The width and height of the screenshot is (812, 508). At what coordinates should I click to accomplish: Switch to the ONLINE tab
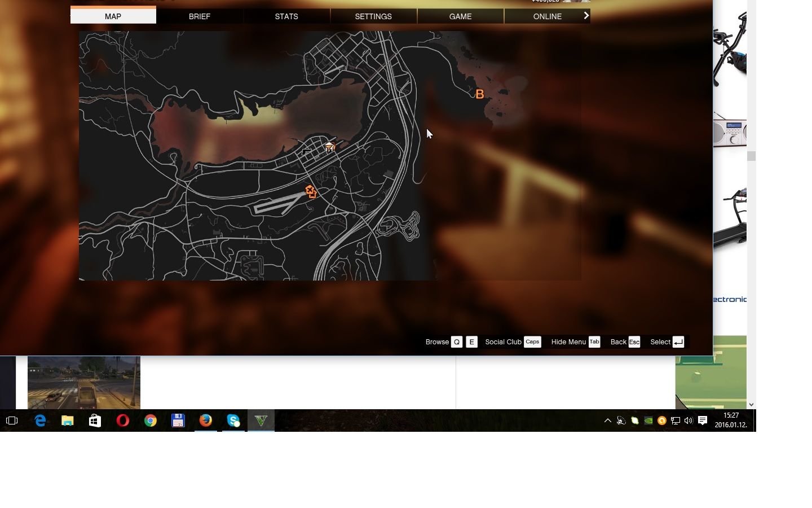(548, 16)
